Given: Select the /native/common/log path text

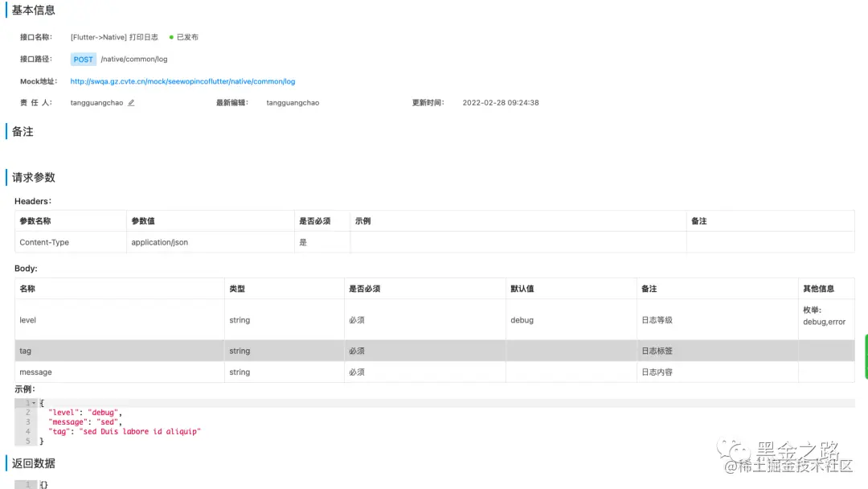Looking at the screenshot, I should pos(134,60).
